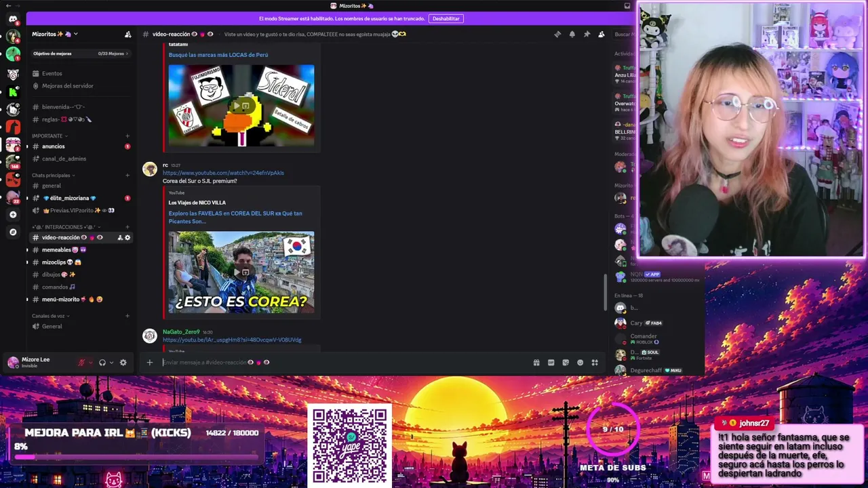Show pinned messages with the pin icon
868x488 pixels.
coord(587,34)
